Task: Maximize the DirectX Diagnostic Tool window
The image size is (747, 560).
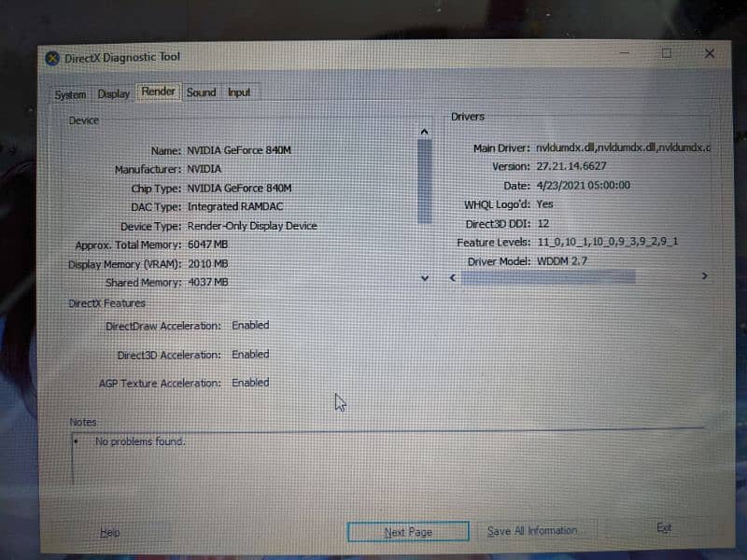Action: point(666,54)
